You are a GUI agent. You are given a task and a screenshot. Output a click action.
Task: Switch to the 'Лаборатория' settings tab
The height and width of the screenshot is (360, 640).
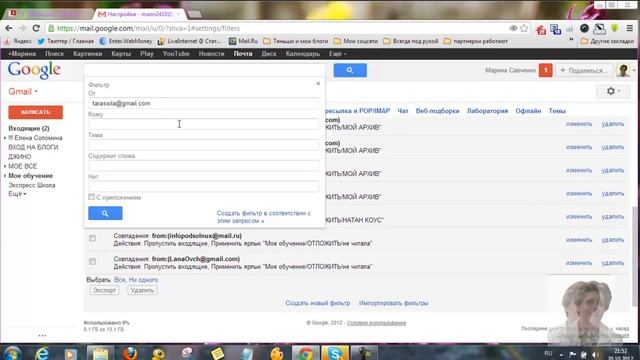pos(487,111)
